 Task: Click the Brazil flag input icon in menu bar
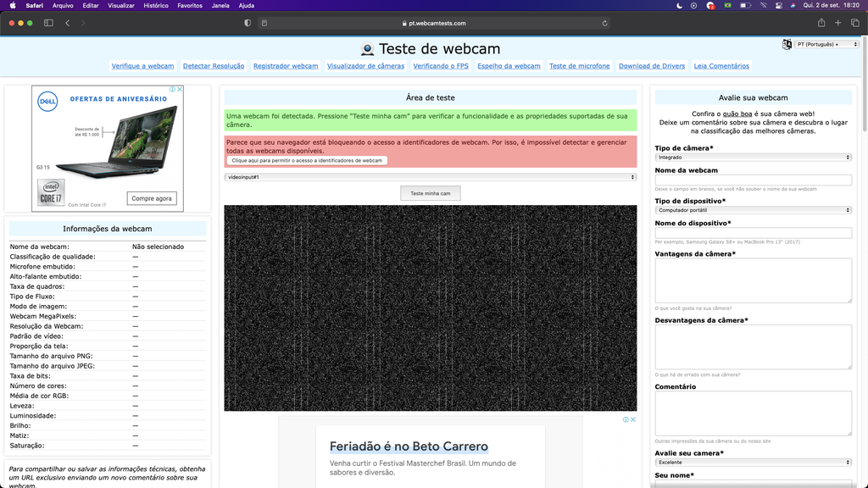[727, 5]
